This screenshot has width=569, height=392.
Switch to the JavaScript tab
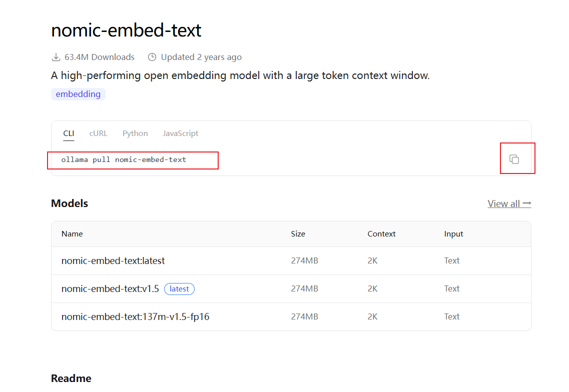(x=180, y=133)
